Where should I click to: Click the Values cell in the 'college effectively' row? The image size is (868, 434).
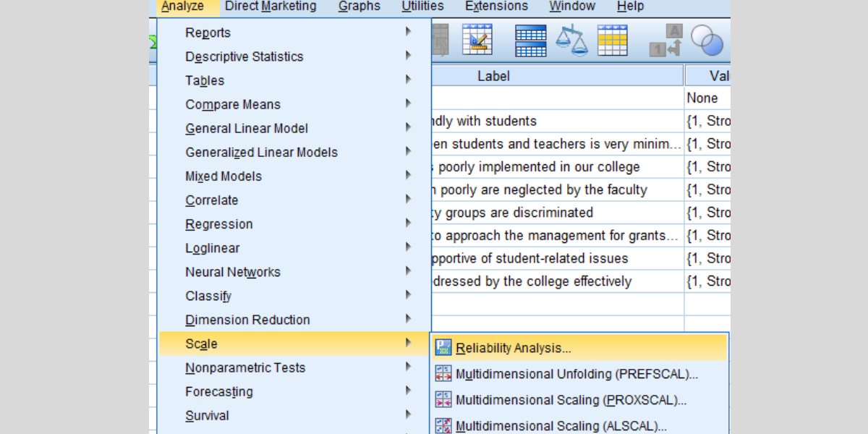tap(707, 281)
